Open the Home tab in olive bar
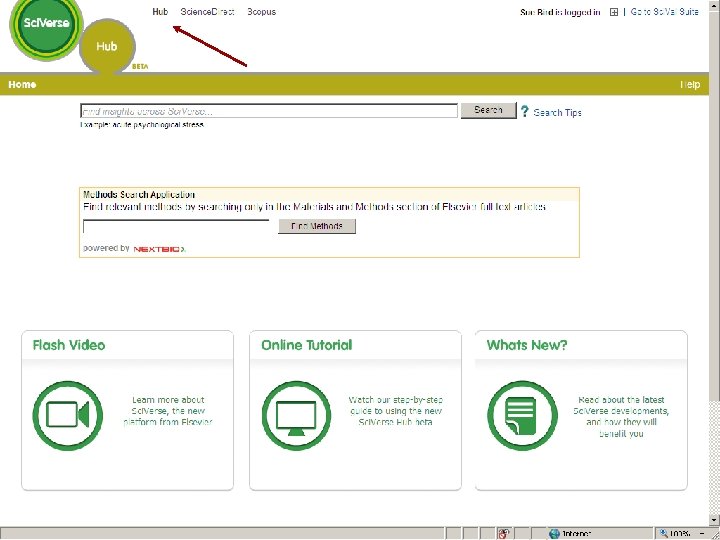The height and width of the screenshot is (540, 720). point(22,84)
